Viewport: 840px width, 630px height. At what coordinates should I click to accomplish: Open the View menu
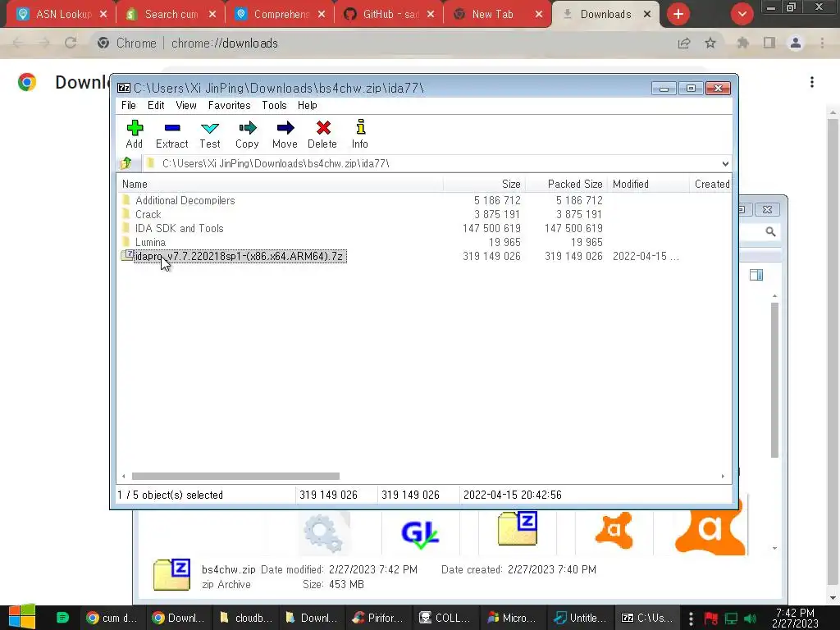pyautogui.click(x=186, y=105)
